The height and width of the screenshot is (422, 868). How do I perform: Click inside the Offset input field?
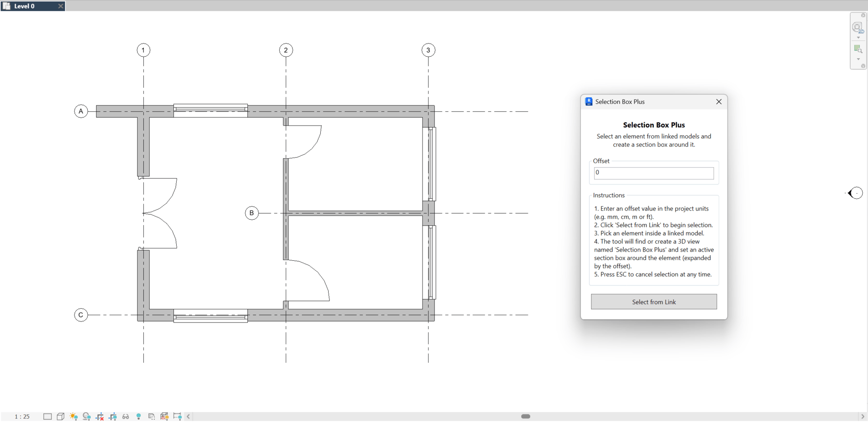pos(654,173)
